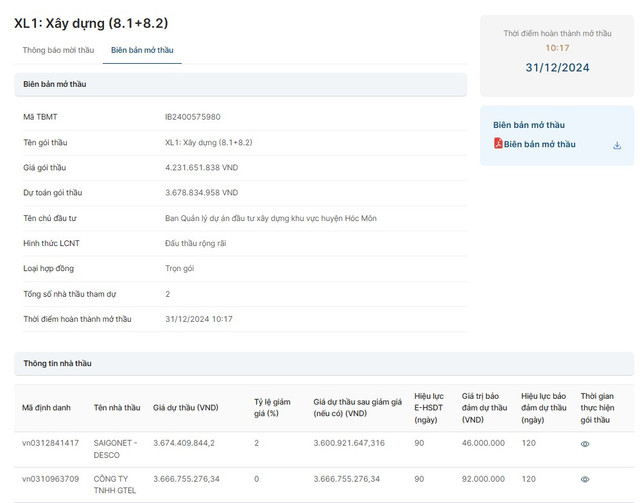Switch to Thông báo mời thầu tab

click(x=58, y=50)
